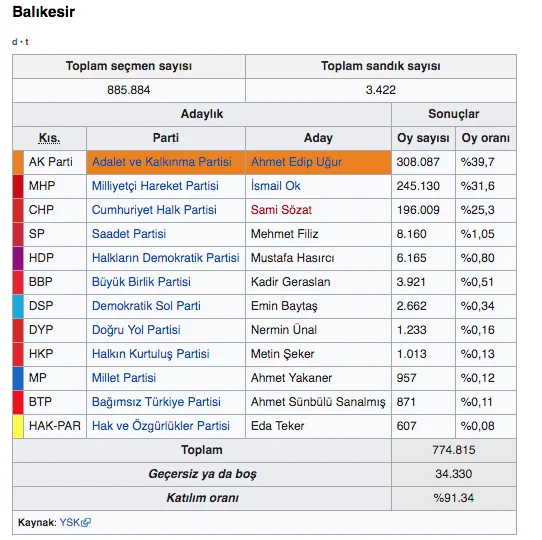
Task: Follow the Milliyetçi Hareket Partisi link
Action: [x=155, y=186]
